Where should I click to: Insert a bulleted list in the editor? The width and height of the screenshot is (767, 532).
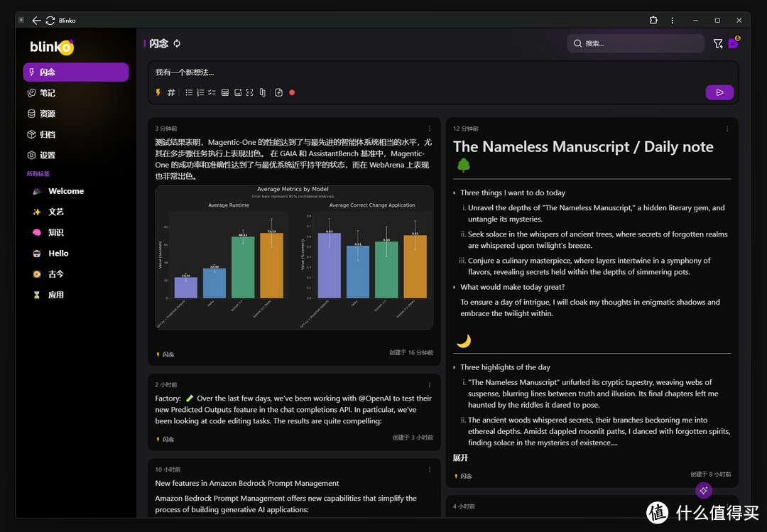(x=189, y=92)
